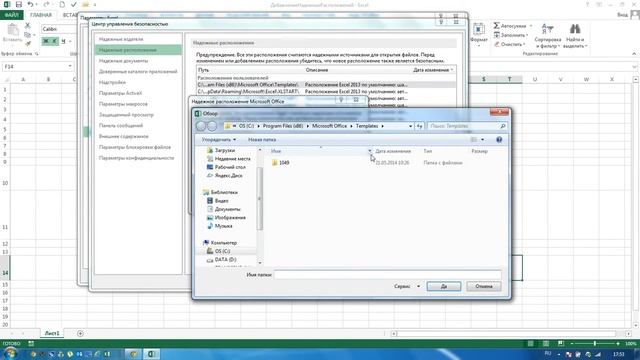Select Доверенные каталоги приложений in Trust Center
This screenshot has height=360, width=640.
[x=138, y=71]
